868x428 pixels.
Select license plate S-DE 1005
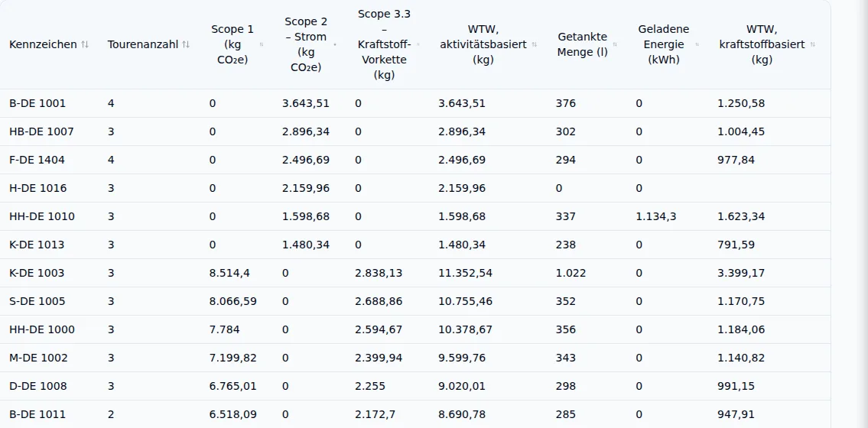[37, 301]
